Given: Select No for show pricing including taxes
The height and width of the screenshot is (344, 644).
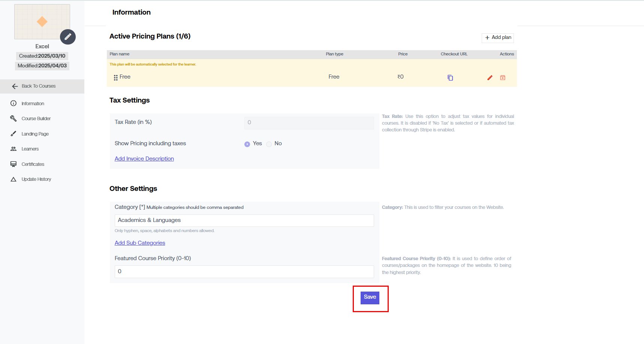Looking at the screenshot, I should point(269,144).
